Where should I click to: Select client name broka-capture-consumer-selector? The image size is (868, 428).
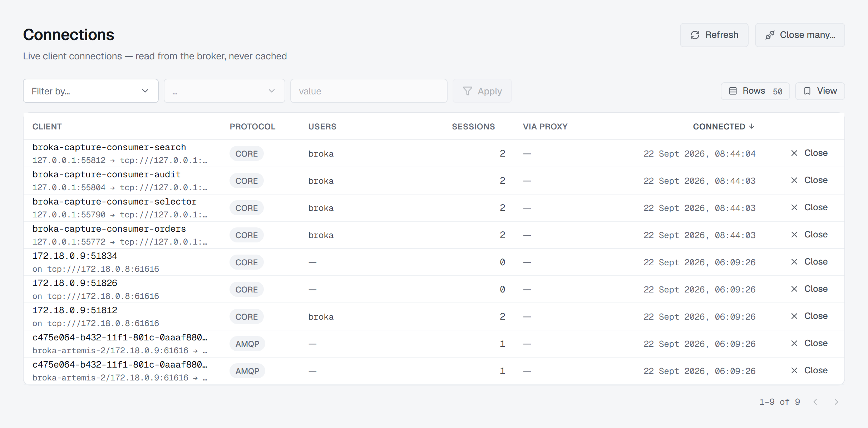point(114,202)
